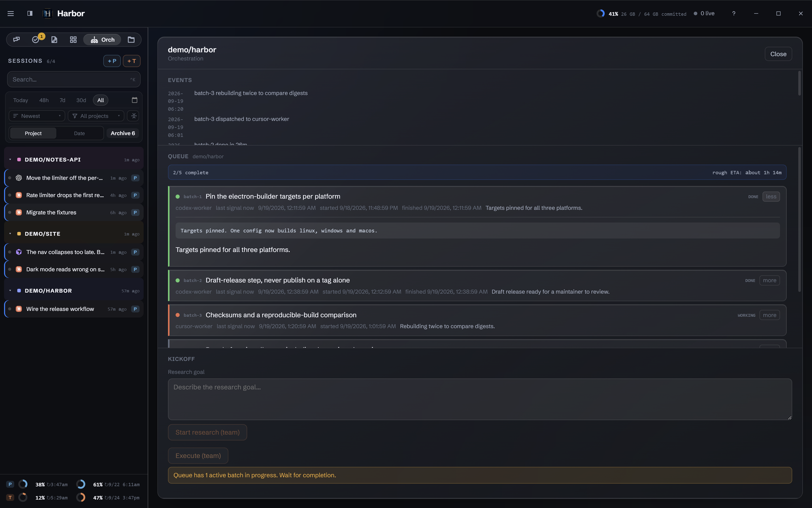Select the 7d time filter

click(x=62, y=100)
